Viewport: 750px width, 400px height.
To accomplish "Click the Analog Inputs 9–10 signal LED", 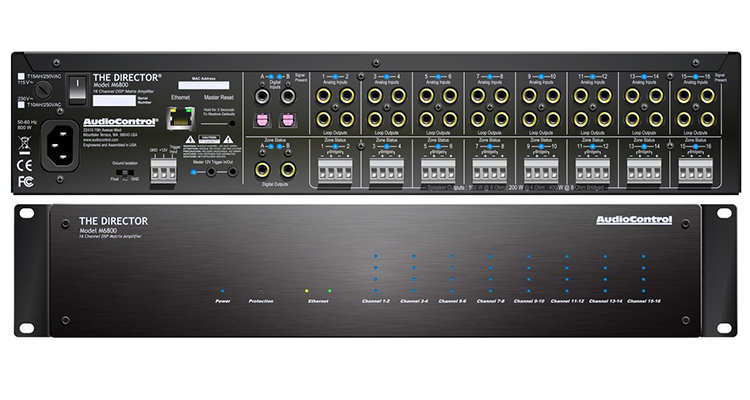I will click(541, 77).
